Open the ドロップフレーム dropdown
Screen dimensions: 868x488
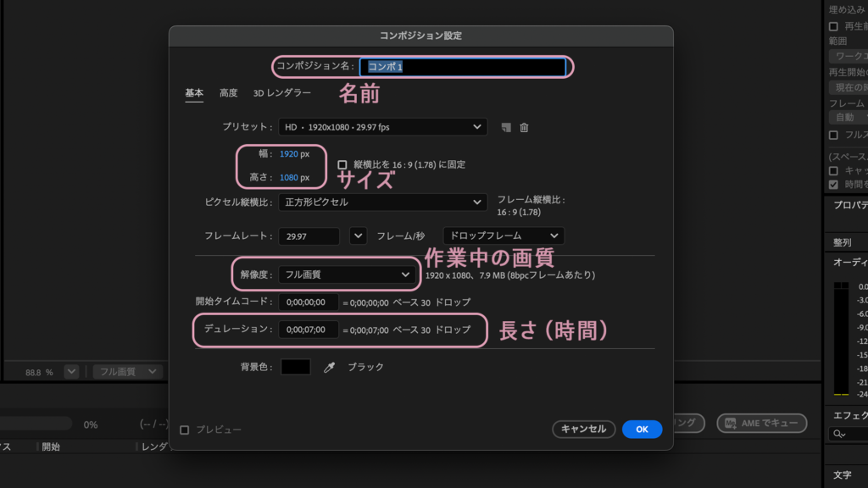click(x=504, y=236)
